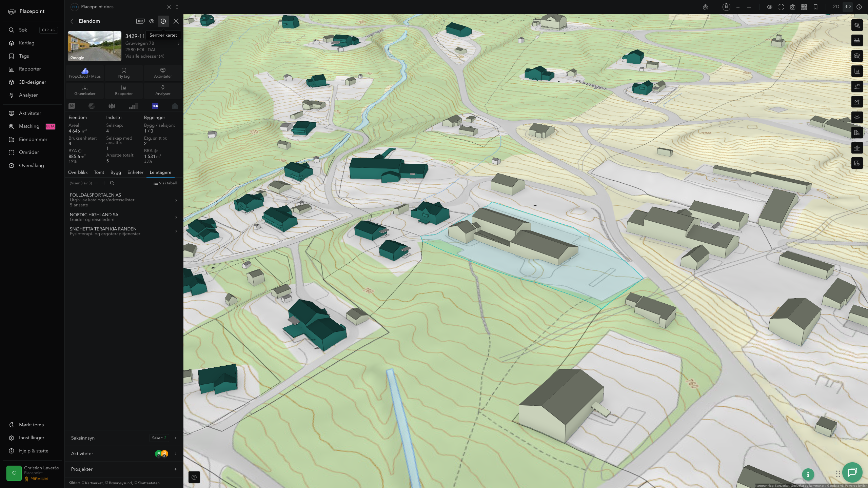
Task: Toggle property visibility eye in Eiendom header
Action: coord(152,21)
